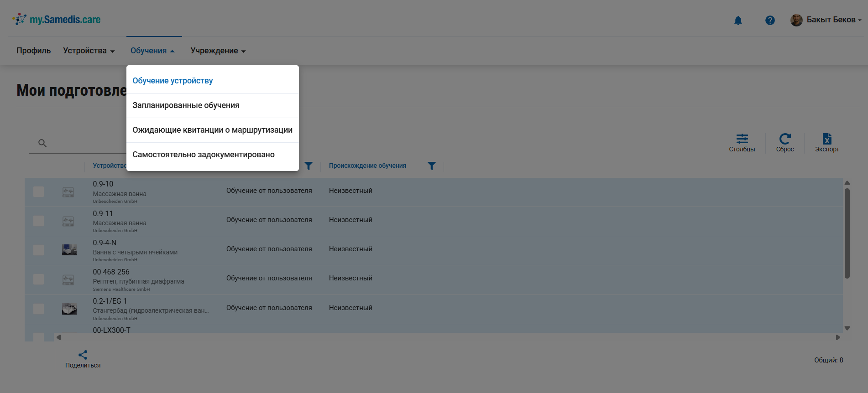Viewport: 868px width, 393px height.
Task: Sort by Происхождение обучения column header
Action: [367, 166]
